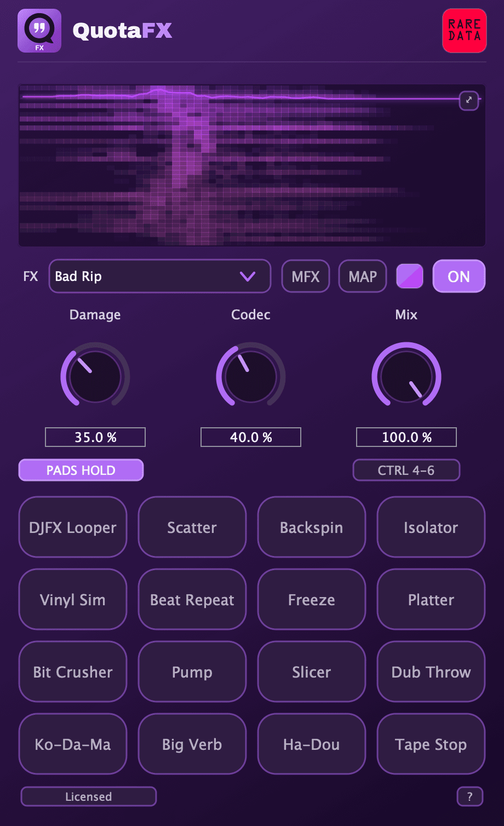Click the Rare Data red badge
The image size is (504, 826).
pos(465,31)
